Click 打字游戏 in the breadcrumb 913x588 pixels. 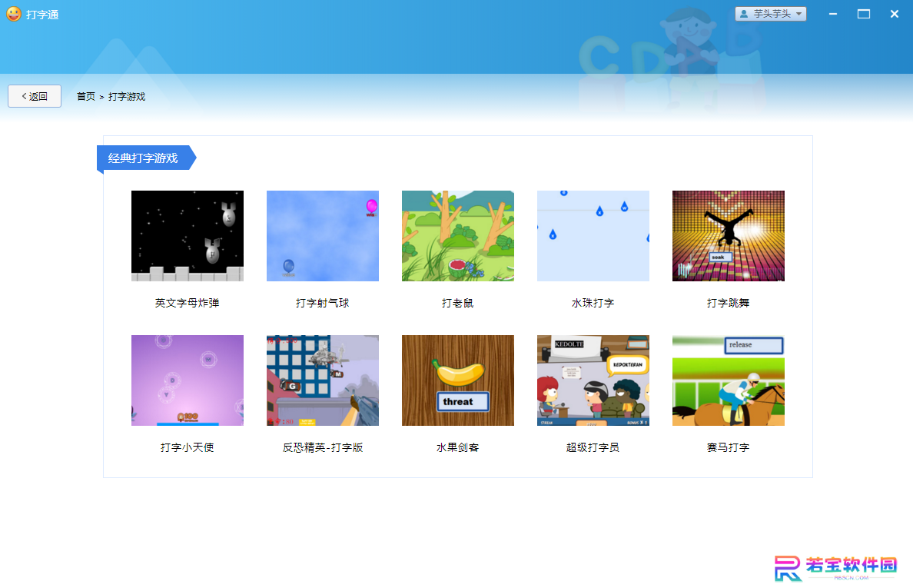126,97
